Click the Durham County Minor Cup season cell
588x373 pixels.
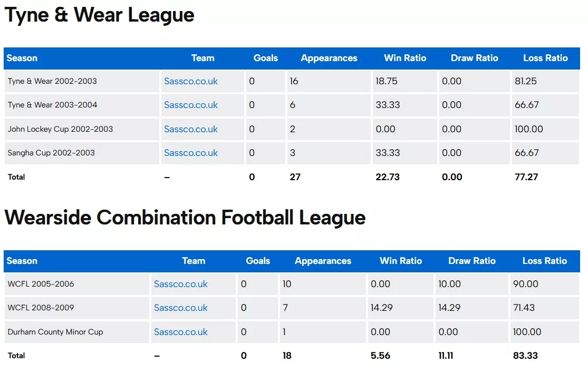(x=55, y=332)
